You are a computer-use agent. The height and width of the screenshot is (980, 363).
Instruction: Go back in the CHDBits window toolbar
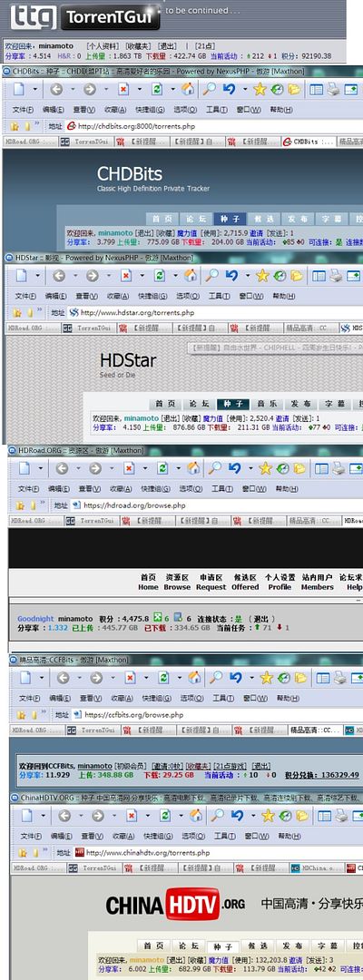pos(55,89)
